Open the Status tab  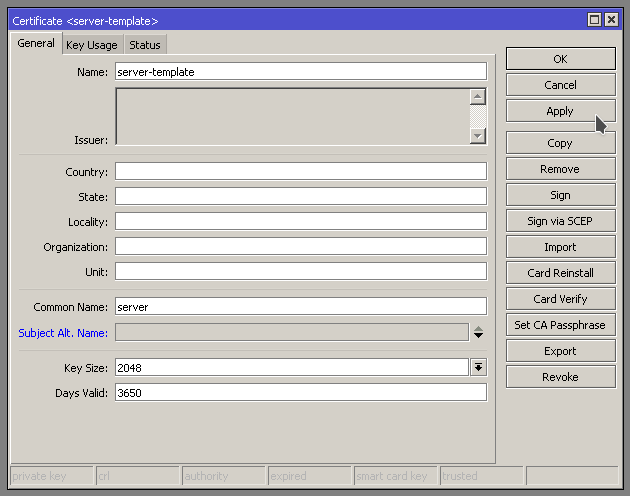[144, 45]
